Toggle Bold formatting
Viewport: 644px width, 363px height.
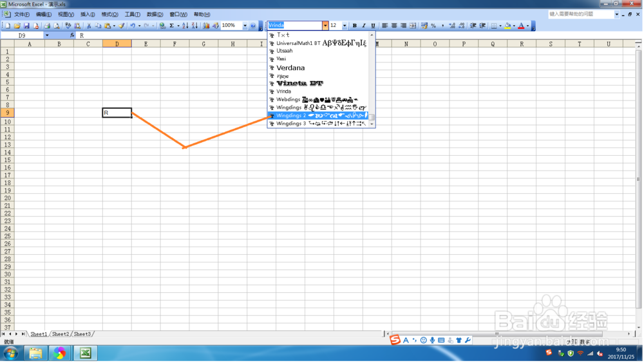coord(355,26)
